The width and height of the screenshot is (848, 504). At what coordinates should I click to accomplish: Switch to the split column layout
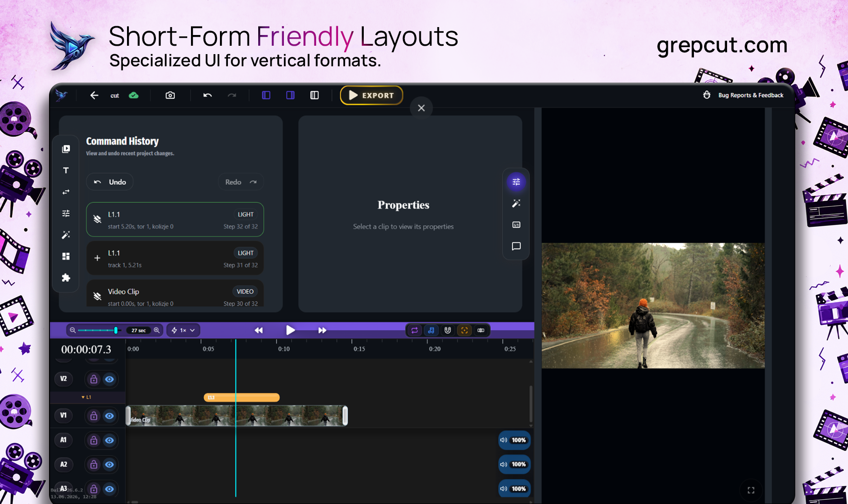314,95
